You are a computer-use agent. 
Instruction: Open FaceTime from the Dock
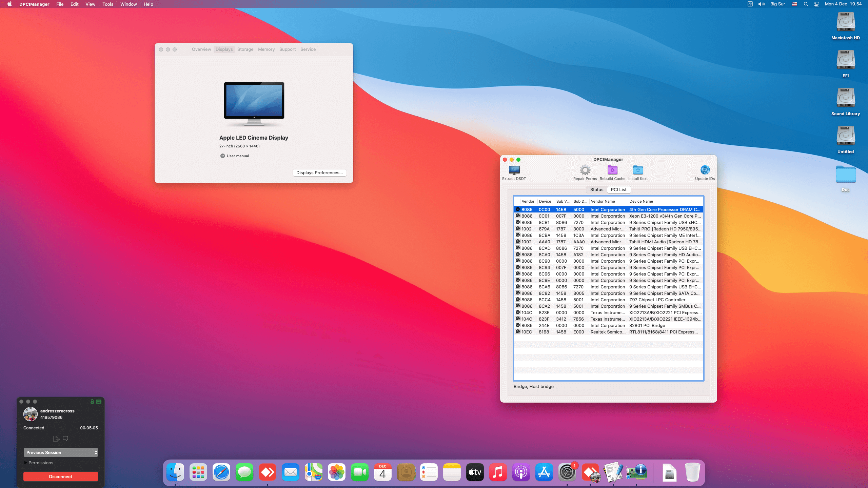pyautogui.click(x=360, y=472)
